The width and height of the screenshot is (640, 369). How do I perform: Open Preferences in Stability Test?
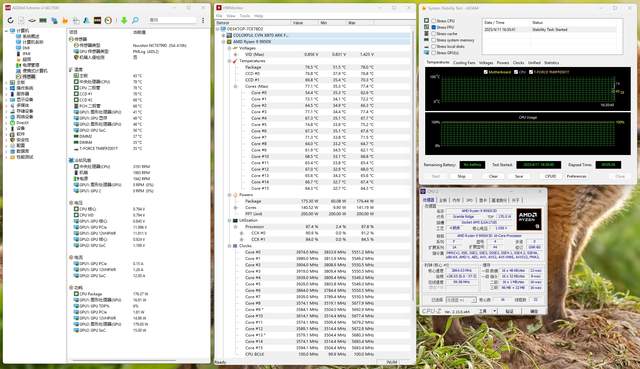[x=576, y=176]
